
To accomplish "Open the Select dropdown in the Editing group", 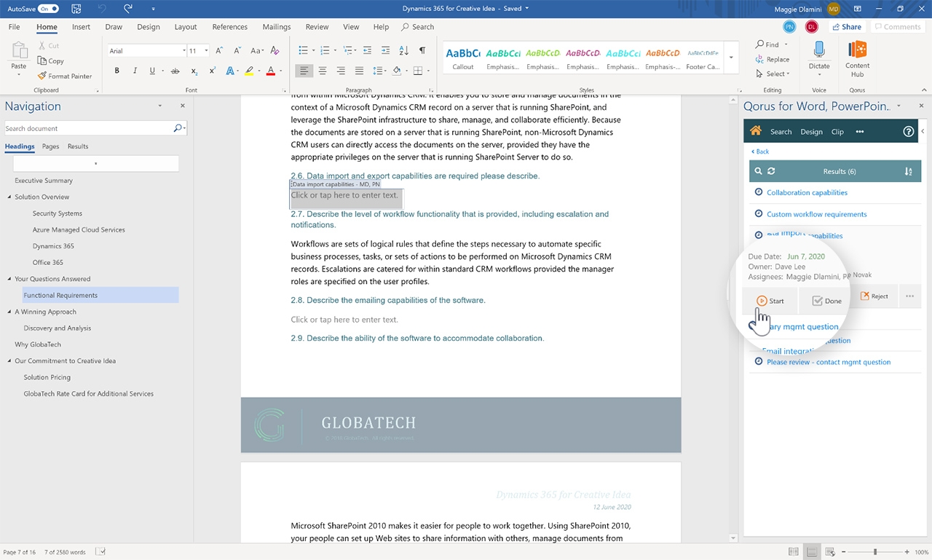I will tap(773, 74).
